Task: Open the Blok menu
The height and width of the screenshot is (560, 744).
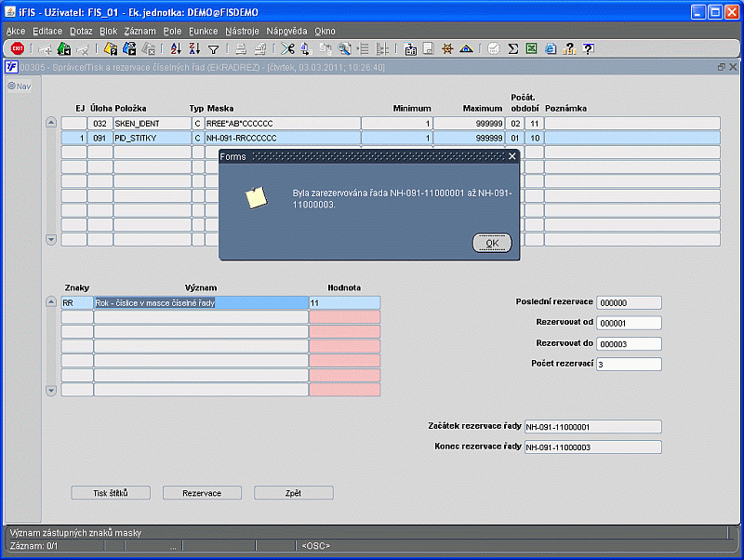Action: click(108, 32)
